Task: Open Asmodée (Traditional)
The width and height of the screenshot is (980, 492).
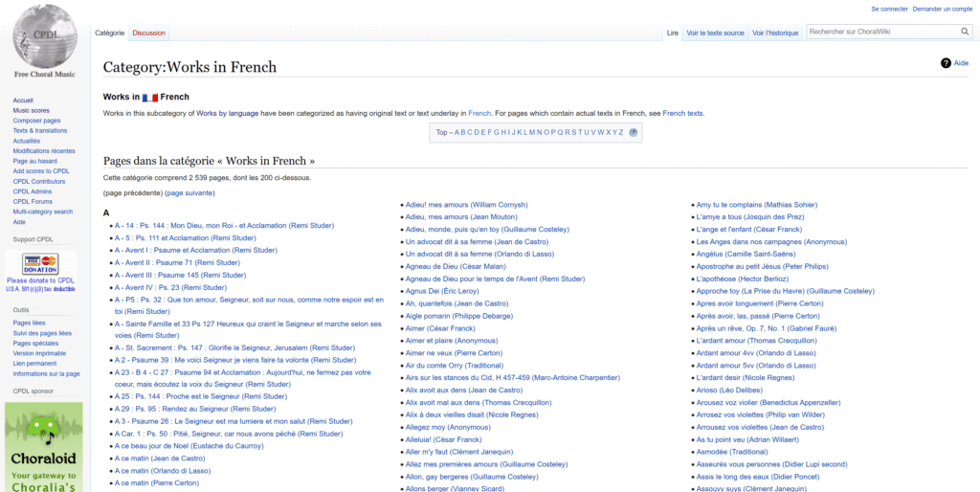Action: pyautogui.click(x=732, y=452)
